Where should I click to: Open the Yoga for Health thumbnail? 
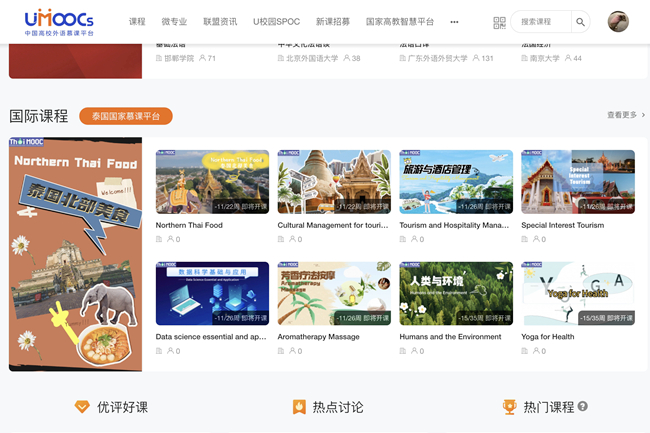(x=577, y=294)
